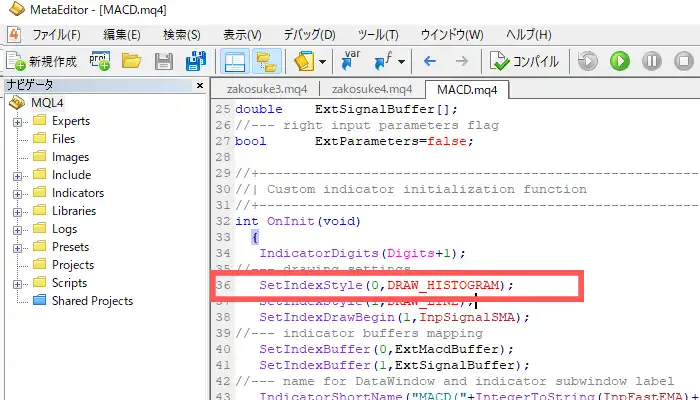Viewport: 700px width, 400px height.
Task: Select the Scripts folder
Action: click(x=69, y=283)
